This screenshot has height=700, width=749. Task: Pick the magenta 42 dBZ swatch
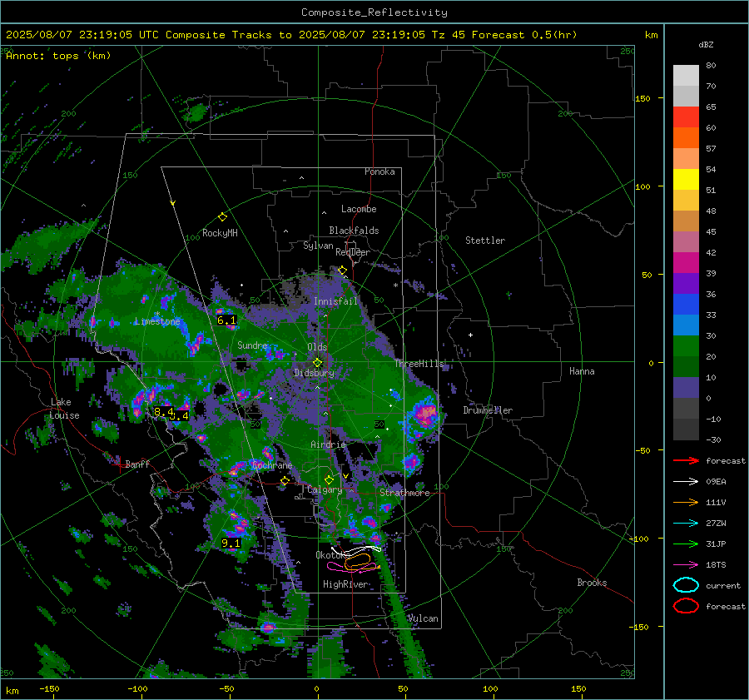coord(686,262)
